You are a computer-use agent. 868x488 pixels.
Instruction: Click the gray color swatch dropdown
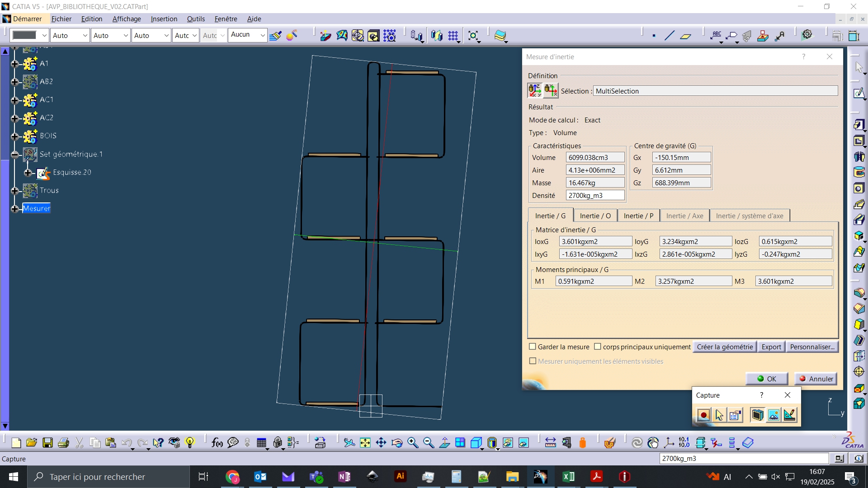point(29,35)
